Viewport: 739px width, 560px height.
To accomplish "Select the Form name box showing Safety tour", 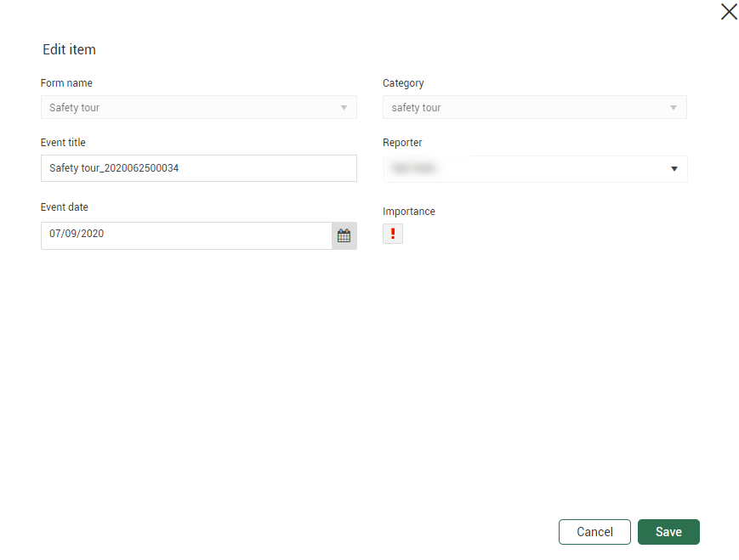I will (x=187, y=108).
